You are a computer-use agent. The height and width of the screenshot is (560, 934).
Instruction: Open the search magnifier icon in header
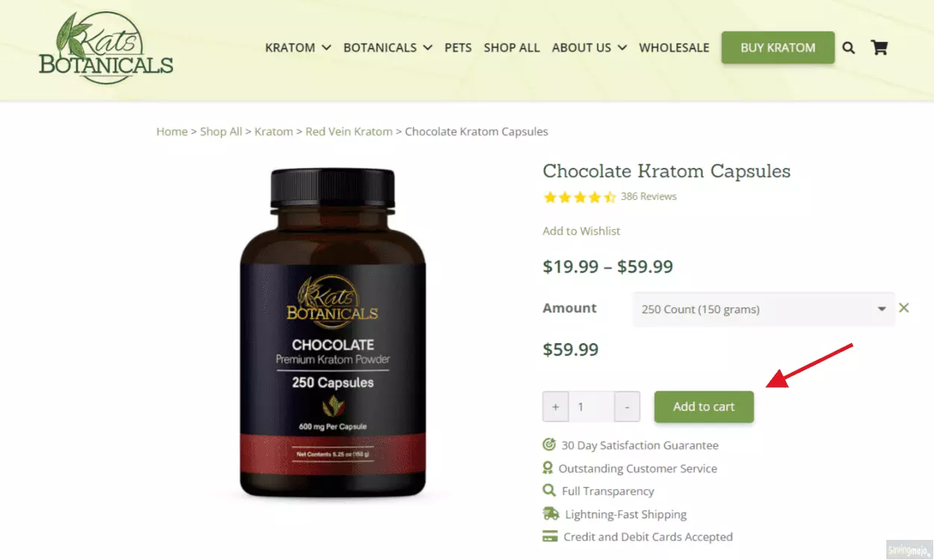pos(848,48)
